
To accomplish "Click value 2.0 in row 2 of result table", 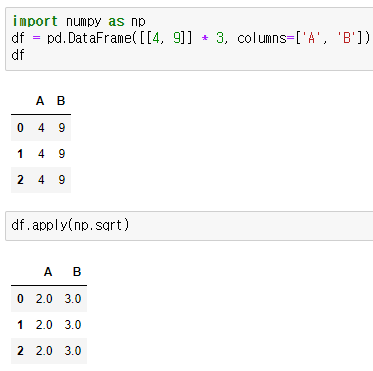I will pyautogui.click(x=44, y=351).
